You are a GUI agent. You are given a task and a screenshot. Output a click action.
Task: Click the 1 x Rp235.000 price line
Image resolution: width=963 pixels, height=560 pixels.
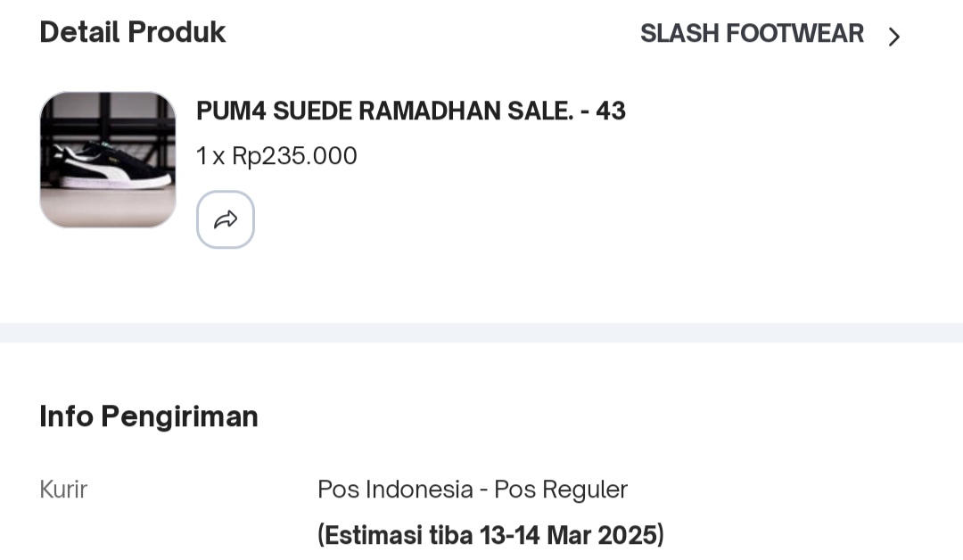tap(276, 156)
